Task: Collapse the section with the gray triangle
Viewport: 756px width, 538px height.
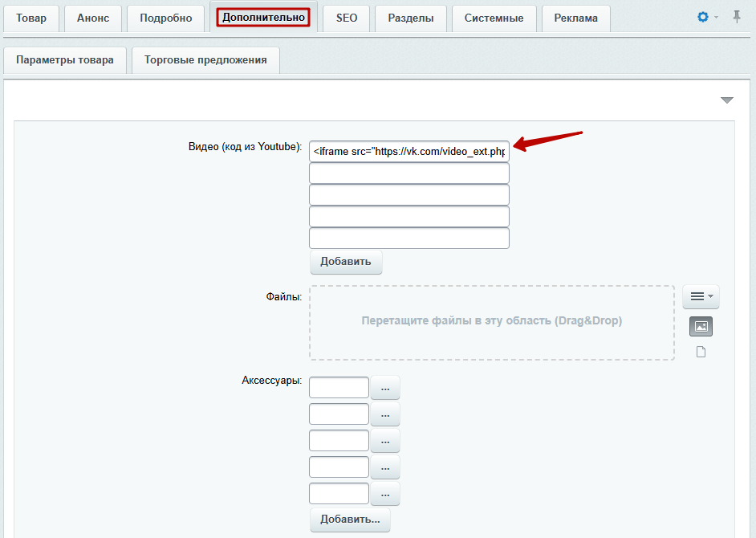Action: (x=727, y=100)
